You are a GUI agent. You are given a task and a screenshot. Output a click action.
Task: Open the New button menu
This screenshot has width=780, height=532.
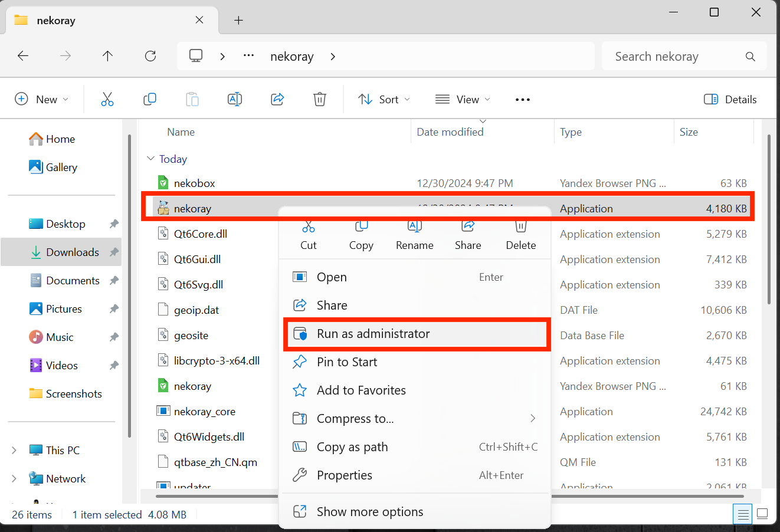41,99
